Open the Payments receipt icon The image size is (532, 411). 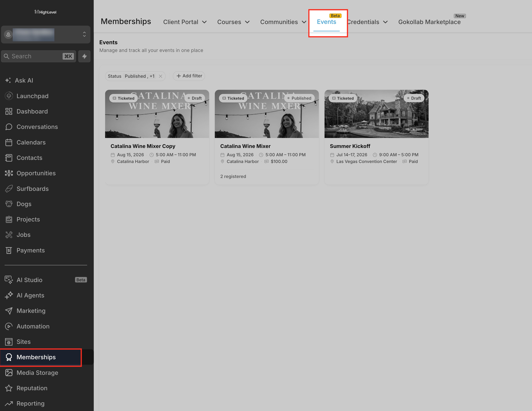(x=9, y=251)
